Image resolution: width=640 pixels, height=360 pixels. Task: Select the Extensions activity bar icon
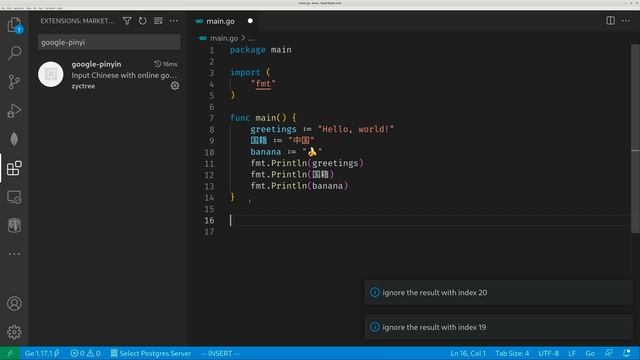(x=14, y=168)
